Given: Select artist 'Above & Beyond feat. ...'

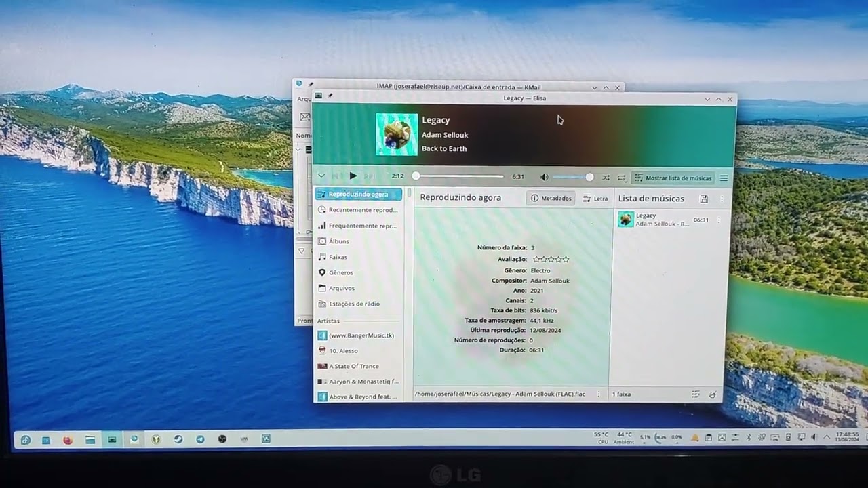Looking at the screenshot, I should pyautogui.click(x=359, y=396).
